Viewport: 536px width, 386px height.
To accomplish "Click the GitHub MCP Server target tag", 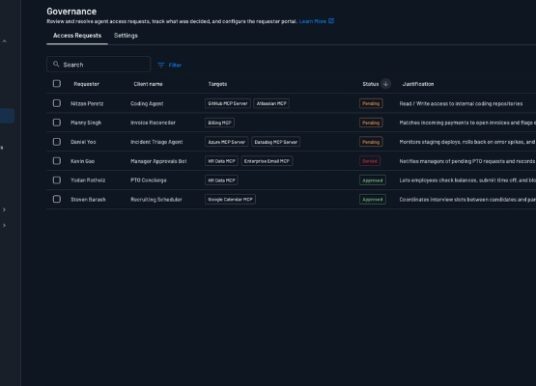I will [228, 104].
